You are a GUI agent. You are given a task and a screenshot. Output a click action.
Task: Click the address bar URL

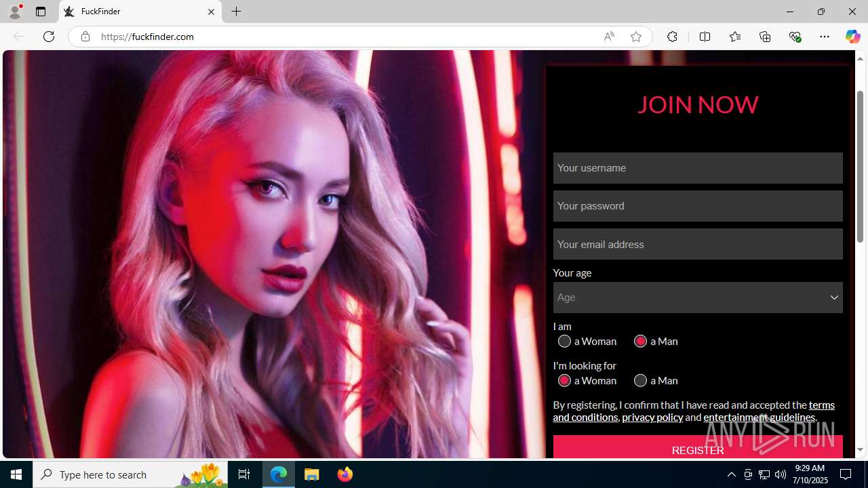click(x=147, y=37)
